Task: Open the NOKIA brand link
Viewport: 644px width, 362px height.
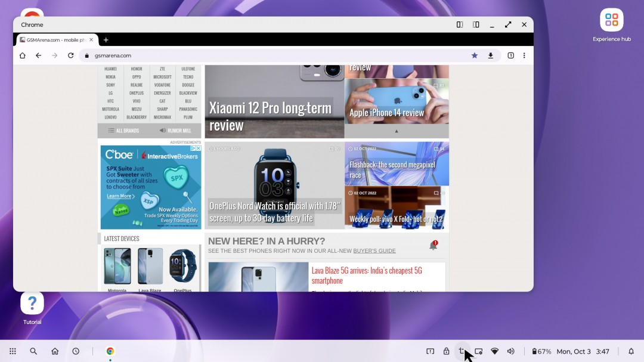Action: (x=110, y=77)
